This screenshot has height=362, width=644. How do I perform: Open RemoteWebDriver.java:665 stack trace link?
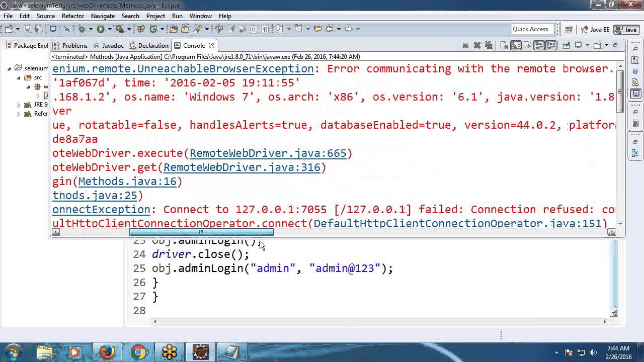(268, 153)
